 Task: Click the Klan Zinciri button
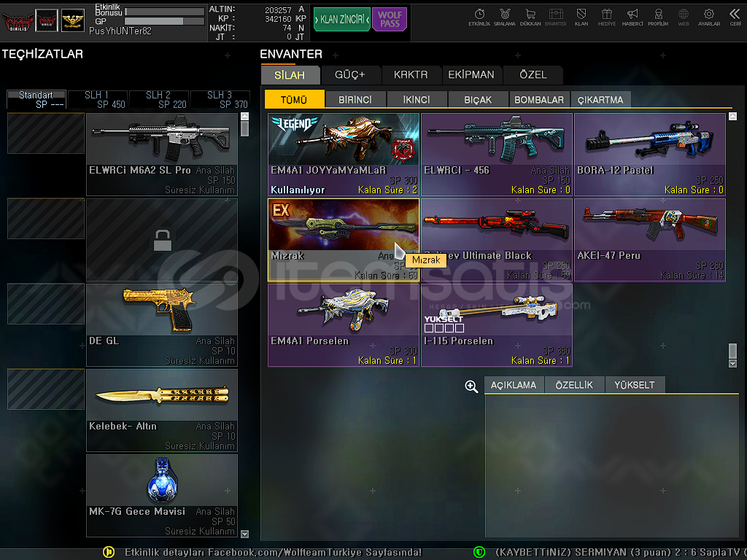342,20
